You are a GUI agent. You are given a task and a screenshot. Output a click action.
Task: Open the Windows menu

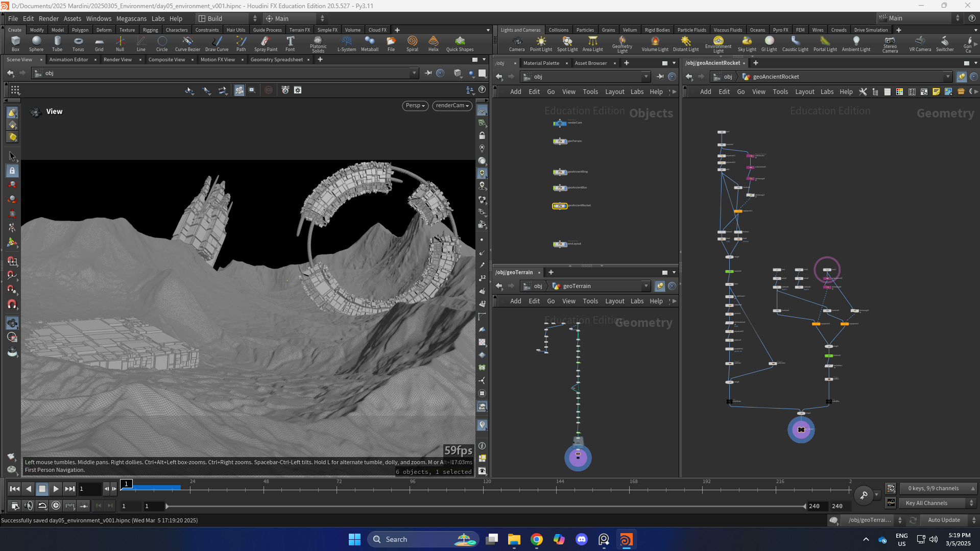pos(99,18)
